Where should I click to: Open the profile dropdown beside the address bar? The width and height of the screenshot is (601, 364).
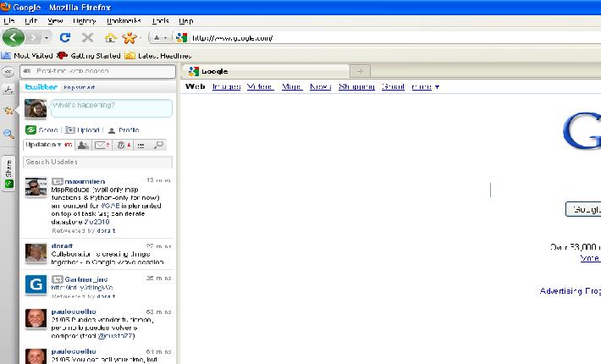click(160, 37)
